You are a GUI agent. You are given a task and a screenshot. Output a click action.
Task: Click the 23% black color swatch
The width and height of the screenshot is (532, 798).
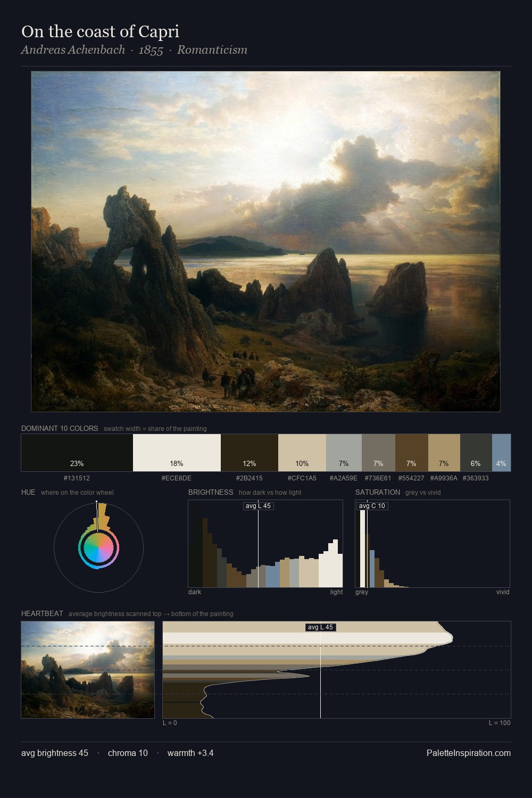click(x=77, y=453)
